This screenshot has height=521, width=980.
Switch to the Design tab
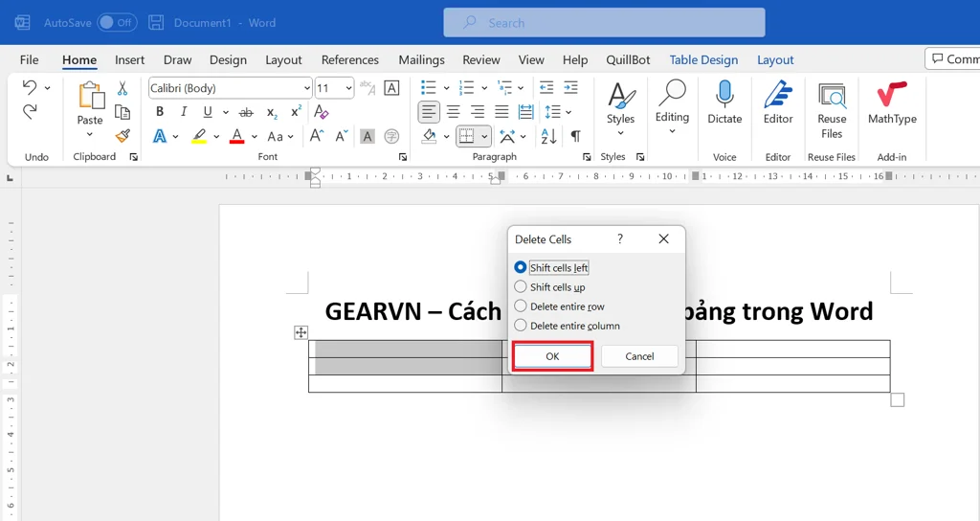(x=228, y=60)
